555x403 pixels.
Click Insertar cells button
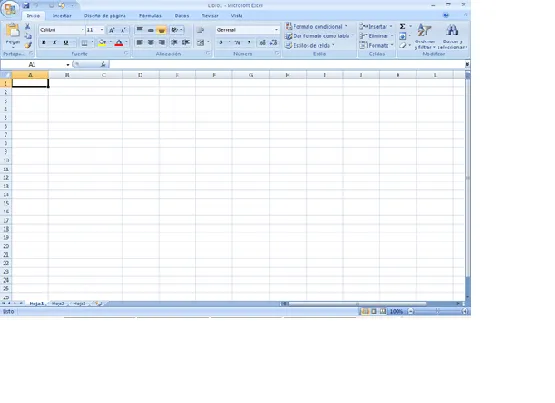tap(376, 27)
